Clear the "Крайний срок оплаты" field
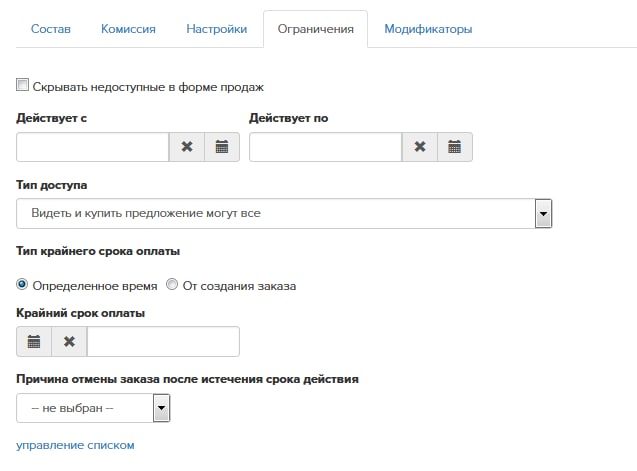The width and height of the screenshot is (637, 471). pos(69,341)
